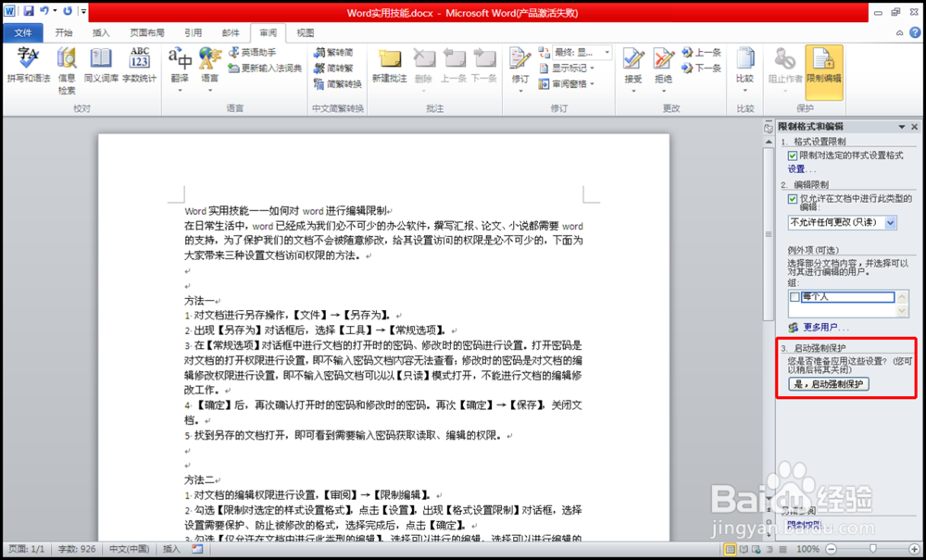Screen dimensions: 926x560
Task: Click page count 页面: 1/1 in status bar
Action: coord(27,550)
